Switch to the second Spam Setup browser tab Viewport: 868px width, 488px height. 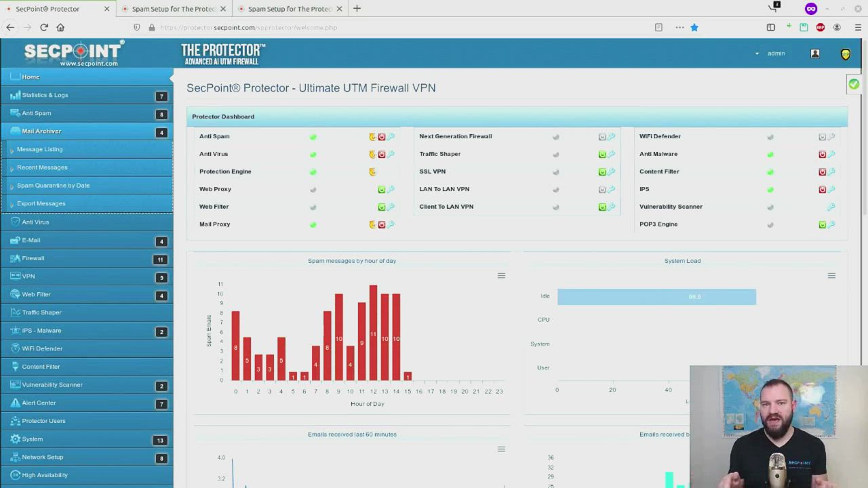[290, 9]
